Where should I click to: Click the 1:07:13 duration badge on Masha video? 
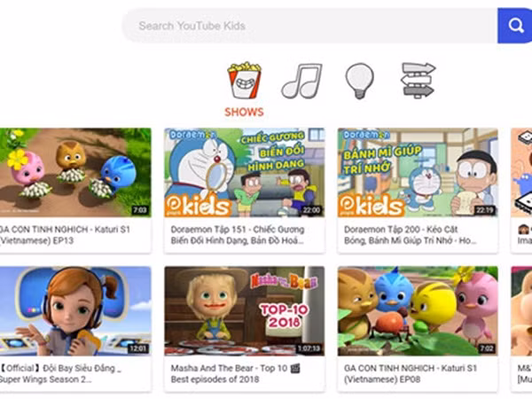[309, 348]
